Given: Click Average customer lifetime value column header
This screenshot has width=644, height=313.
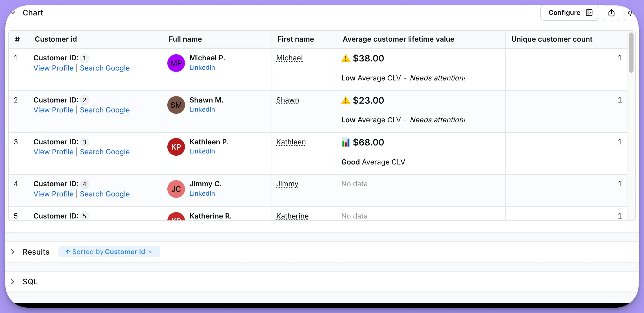Looking at the screenshot, I should pos(398,39).
